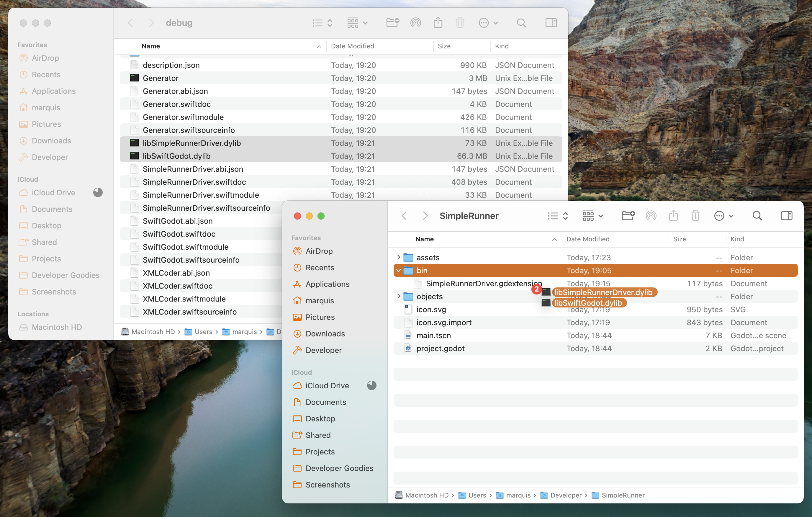Sort by Date Modified in SimpleRunner window

[x=588, y=239]
